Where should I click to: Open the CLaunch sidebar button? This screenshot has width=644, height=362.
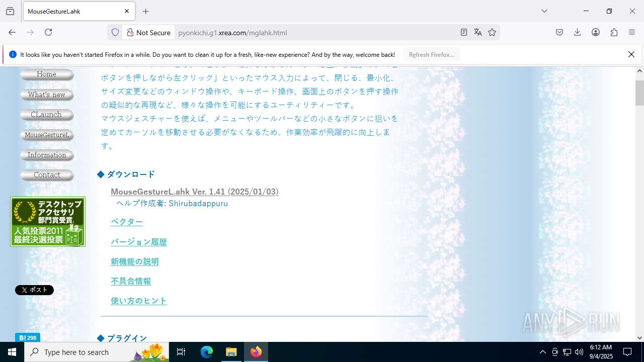point(47,115)
